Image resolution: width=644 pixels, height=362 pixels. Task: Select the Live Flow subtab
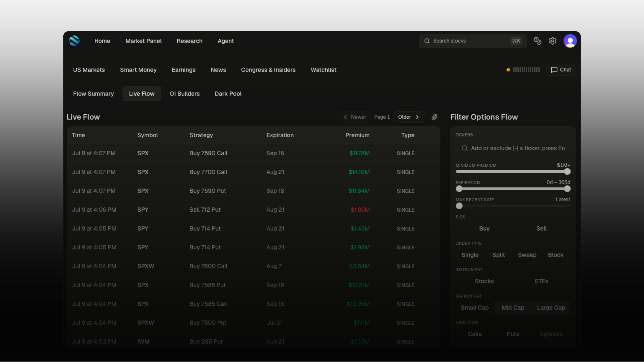(x=142, y=94)
